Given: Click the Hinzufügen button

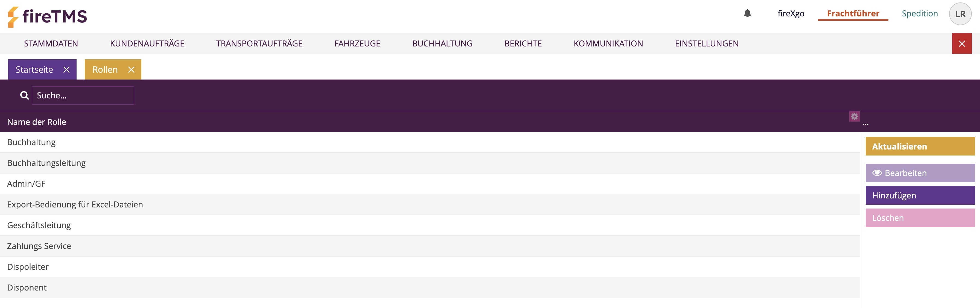Looking at the screenshot, I should pos(920,195).
